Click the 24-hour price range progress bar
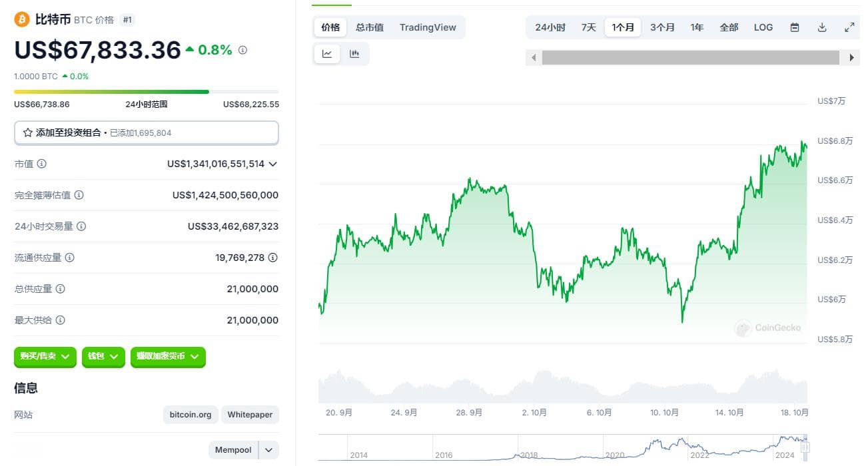Image resolution: width=868 pixels, height=466 pixels. [147, 92]
